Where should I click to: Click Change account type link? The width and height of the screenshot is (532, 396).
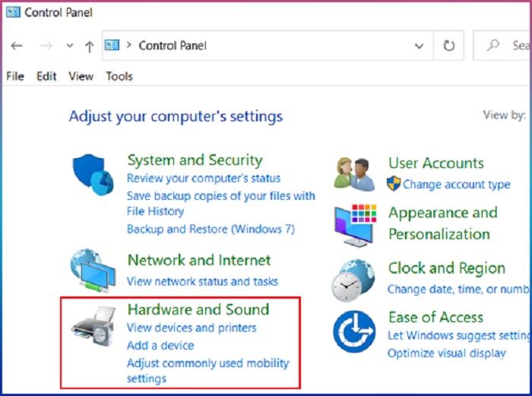tap(456, 184)
